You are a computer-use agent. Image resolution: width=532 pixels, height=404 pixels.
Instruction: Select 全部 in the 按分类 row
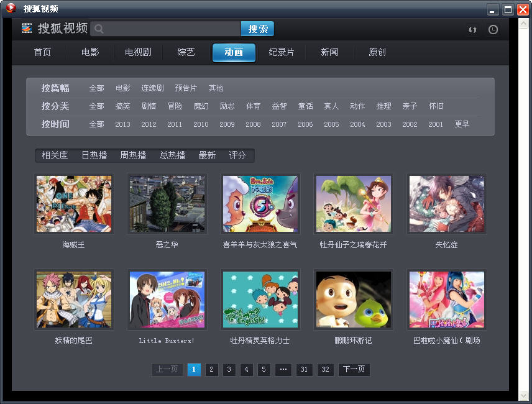pos(97,106)
